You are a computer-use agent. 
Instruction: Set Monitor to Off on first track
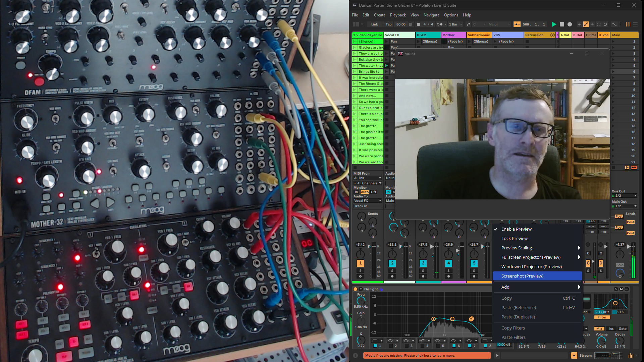pyautogui.click(x=374, y=192)
